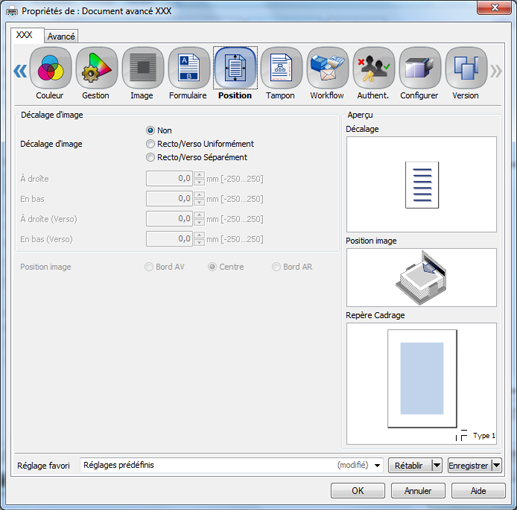Open the Version icon
This screenshot has width=517, height=510.
[466, 68]
